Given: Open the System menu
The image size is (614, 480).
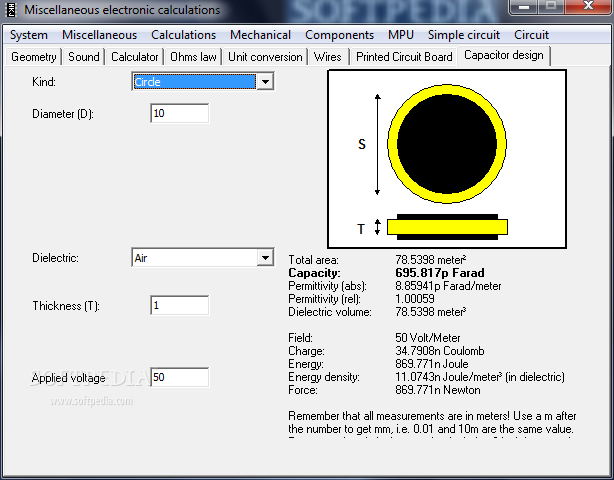Looking at the screenshot, I should tap(29, 35).
